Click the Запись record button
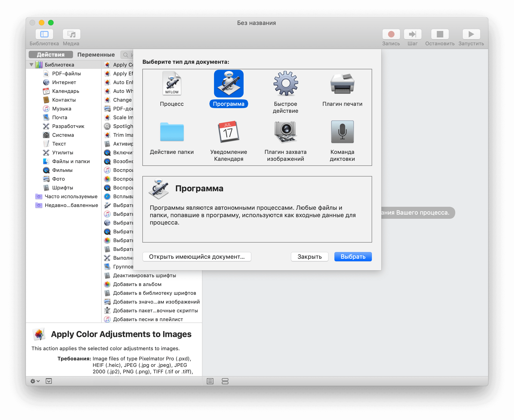Image resolution: width=514 pixels, height=420 pixels. click(x=391, y=34)
